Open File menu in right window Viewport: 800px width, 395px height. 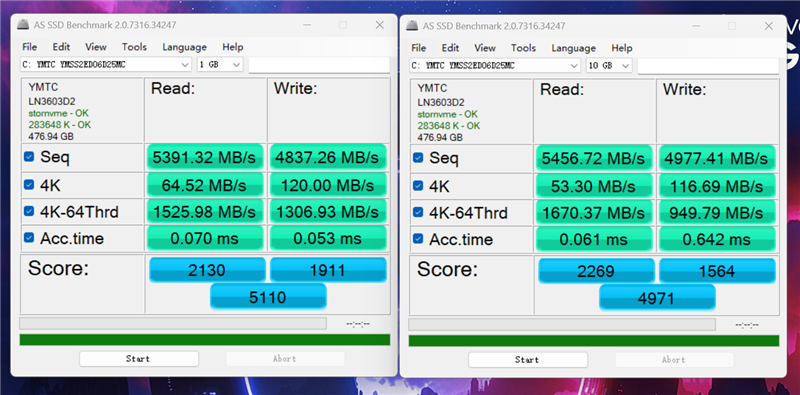click(418, 48)
